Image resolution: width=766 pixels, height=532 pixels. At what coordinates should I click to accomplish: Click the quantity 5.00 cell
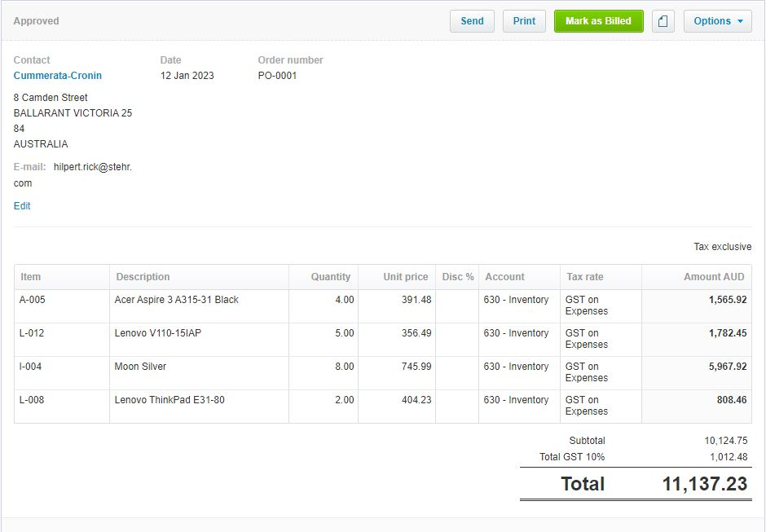click(x=324, y=339)
